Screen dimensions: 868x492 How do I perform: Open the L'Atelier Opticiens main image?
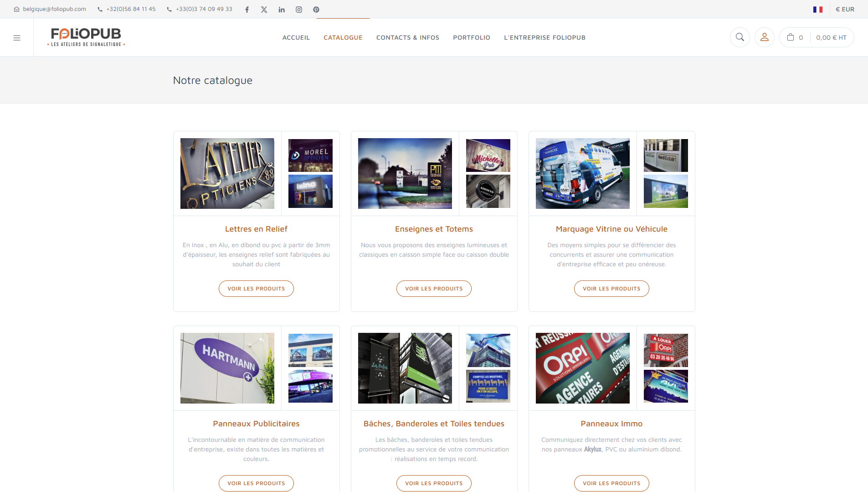(227, 174)
